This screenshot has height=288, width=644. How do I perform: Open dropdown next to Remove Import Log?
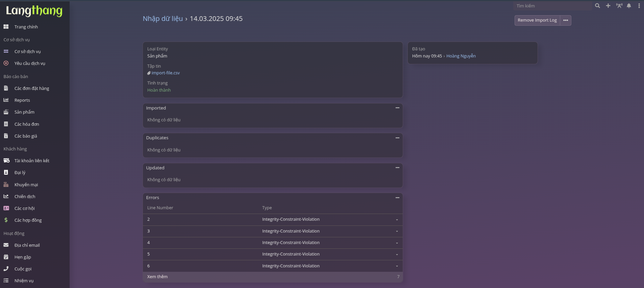pyautogui.click(x=566, y=20)
